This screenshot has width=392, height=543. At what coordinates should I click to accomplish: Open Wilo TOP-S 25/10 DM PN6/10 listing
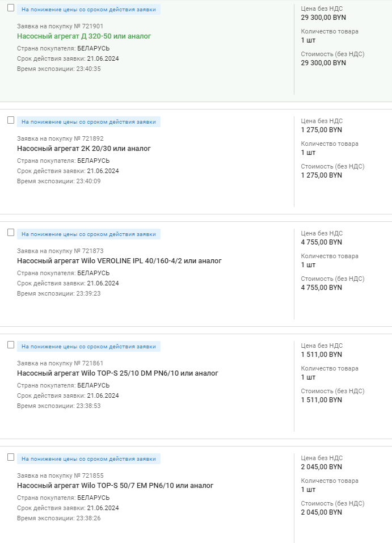[117, 373]
